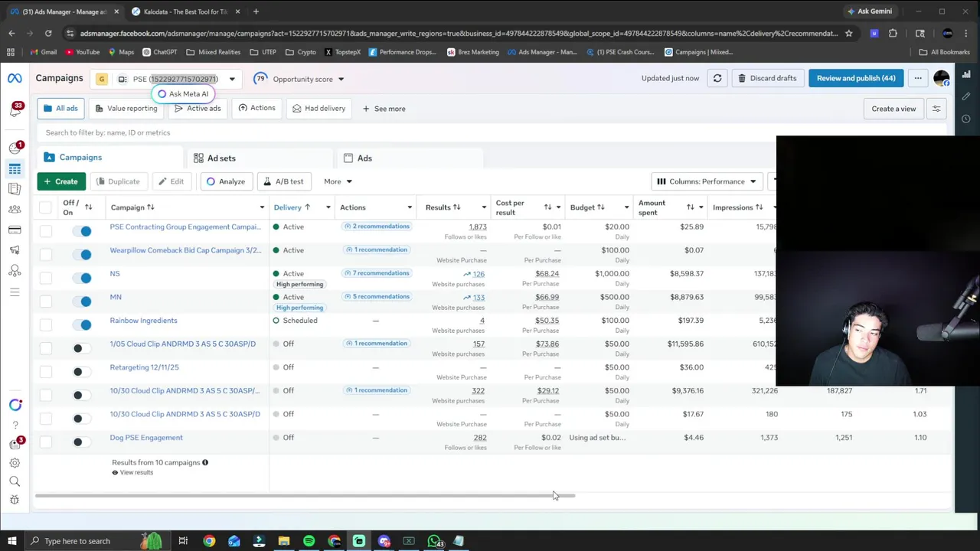This screenshot has width=980, height=551.
Task: Open the charts icon in right rail
Action: (x=966, y=75)
